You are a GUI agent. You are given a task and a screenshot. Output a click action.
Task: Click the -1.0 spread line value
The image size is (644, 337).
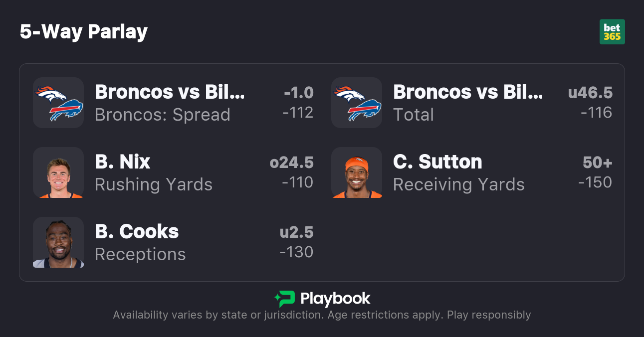click(x=298, y=93)
